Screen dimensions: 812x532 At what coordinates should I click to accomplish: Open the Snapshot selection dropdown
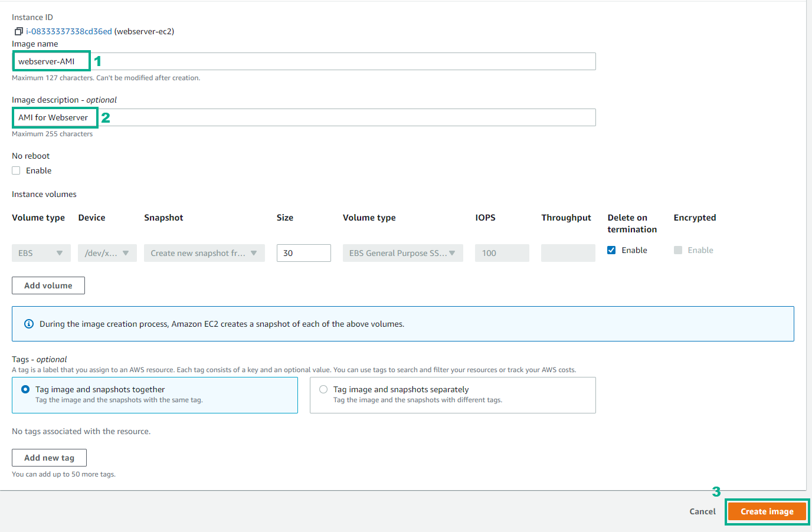tap(204, 252)
